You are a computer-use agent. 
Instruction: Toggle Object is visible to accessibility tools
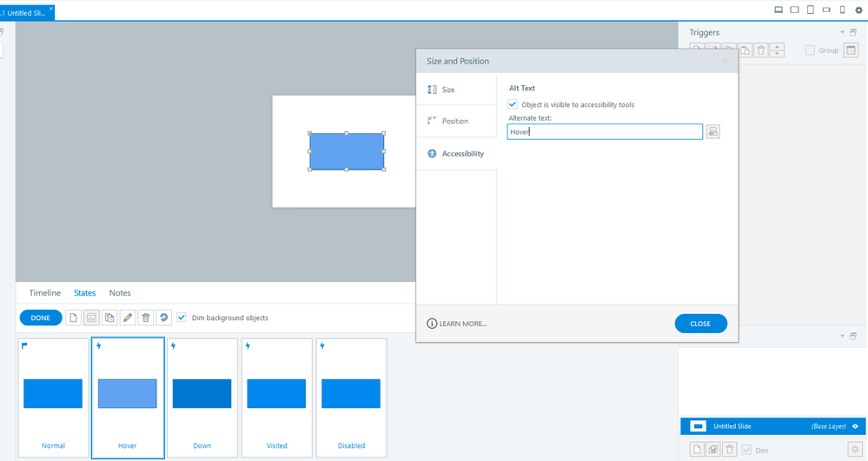coord(513,104)
